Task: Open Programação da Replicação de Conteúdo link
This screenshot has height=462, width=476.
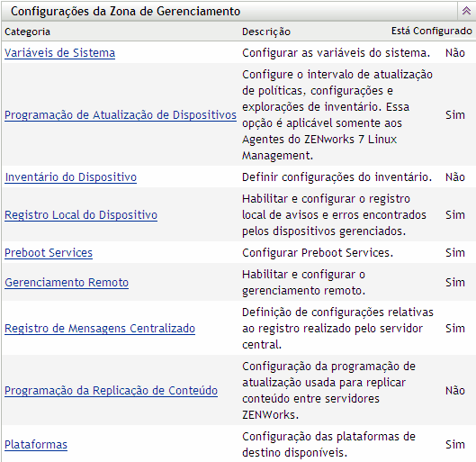Action: click(111, 391)
